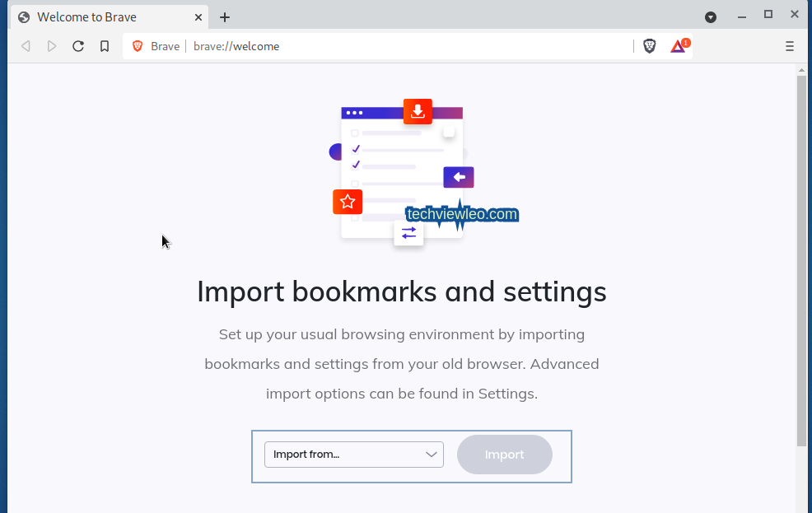The width and height of the screenshot is (812, 513).
Task: Minimize the Brave window
Action: point(741,16)
